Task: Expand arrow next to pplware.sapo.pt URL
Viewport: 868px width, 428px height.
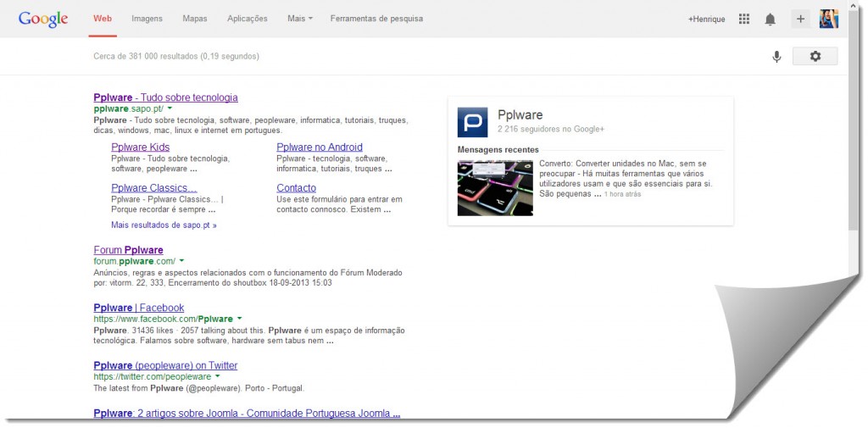Action: (x=170, y=109)
